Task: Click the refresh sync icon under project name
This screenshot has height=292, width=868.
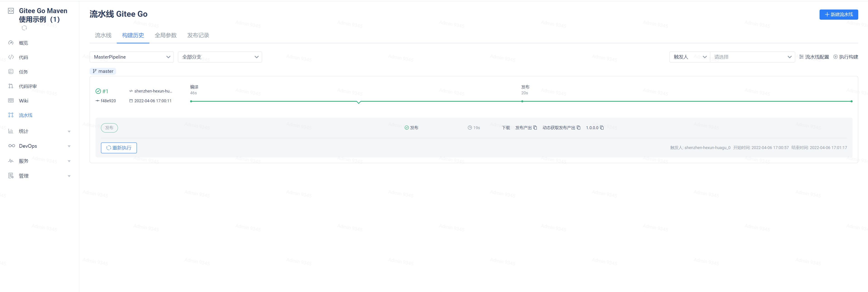Action: pyautogui.click(x=24, y=28)
